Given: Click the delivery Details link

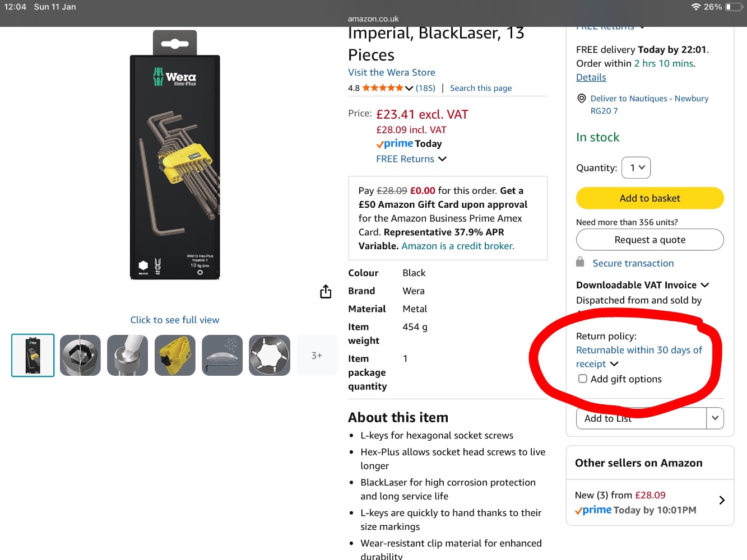Looking at the screenshot, I should click(x=591, y=77).
